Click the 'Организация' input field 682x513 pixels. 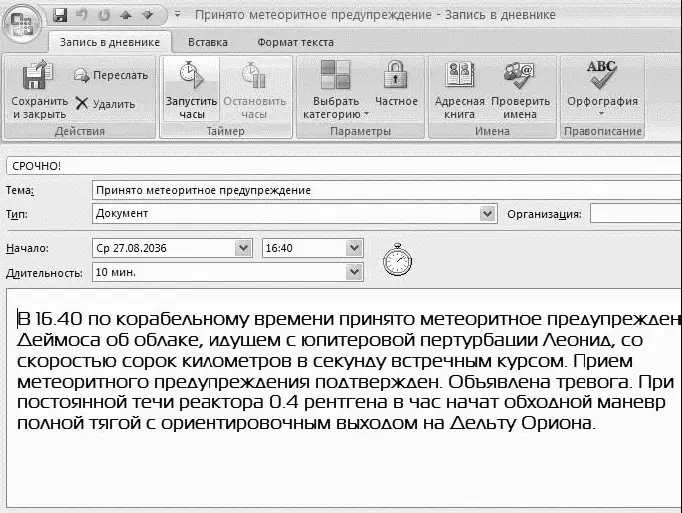pos(635,213)
